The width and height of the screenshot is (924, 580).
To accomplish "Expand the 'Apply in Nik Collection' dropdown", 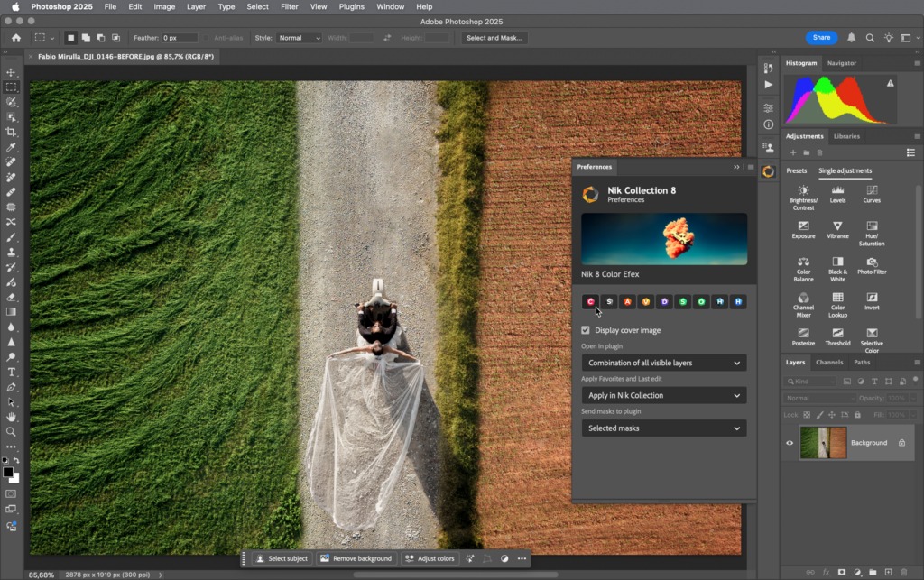I will (663, 395).
